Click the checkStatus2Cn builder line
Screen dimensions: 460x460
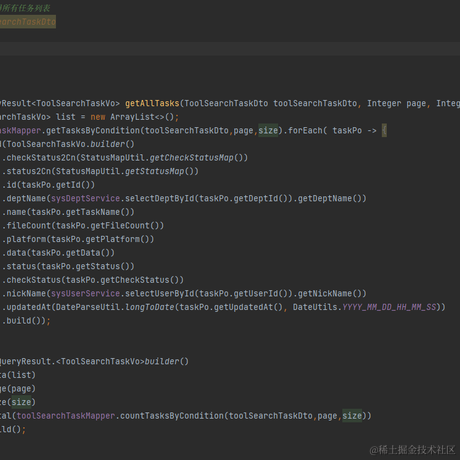(125, 158)
